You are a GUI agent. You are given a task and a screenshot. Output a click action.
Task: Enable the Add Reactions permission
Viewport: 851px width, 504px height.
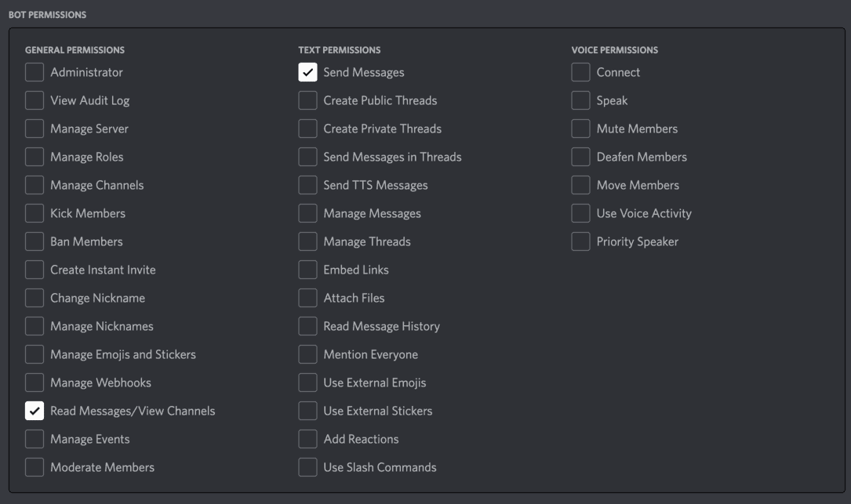307,439
